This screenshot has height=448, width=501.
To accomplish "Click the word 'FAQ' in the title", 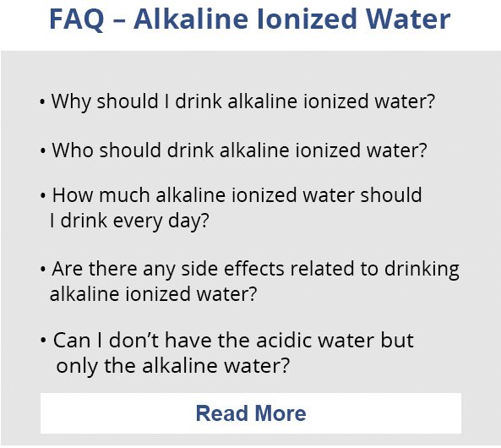I will click(x=77, y=19).
